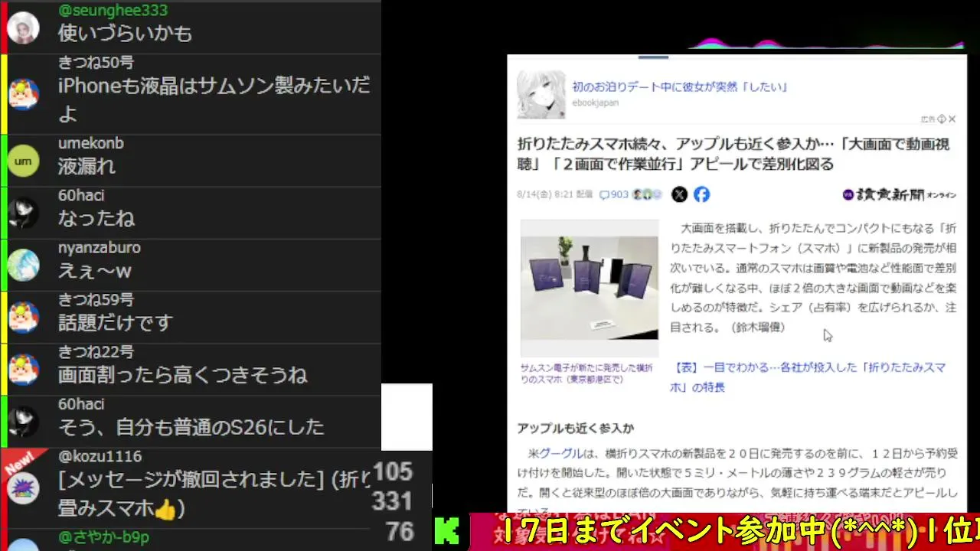Viewport: 980px width, 551px height.
Task: Click the message ええ～w
Action: point(95,270)
